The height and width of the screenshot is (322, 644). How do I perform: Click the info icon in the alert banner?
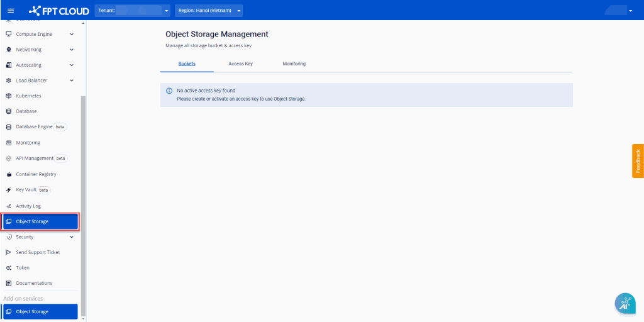169,91
